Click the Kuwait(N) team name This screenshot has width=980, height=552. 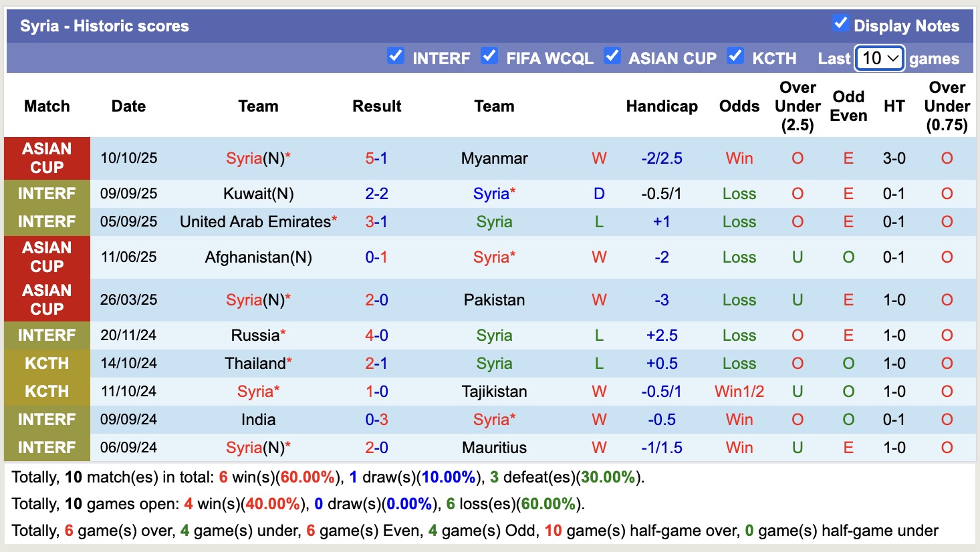pos(258,194)
